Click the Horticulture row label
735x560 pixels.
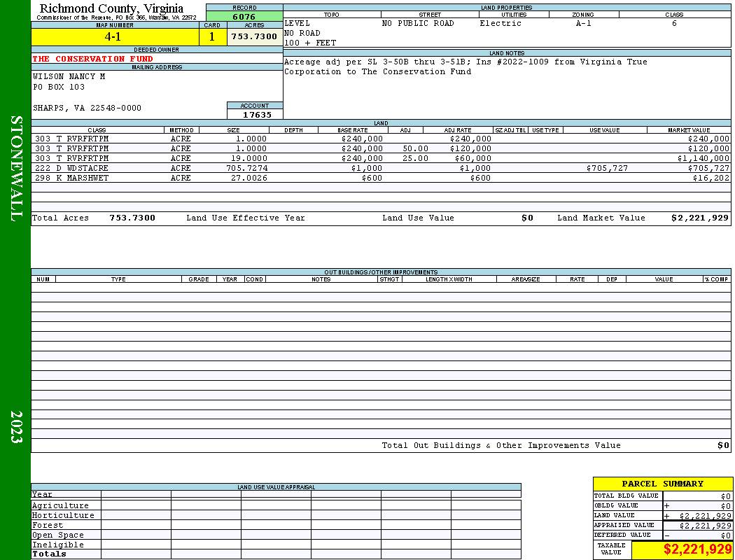pyautogui.click(x=63, y=515)
